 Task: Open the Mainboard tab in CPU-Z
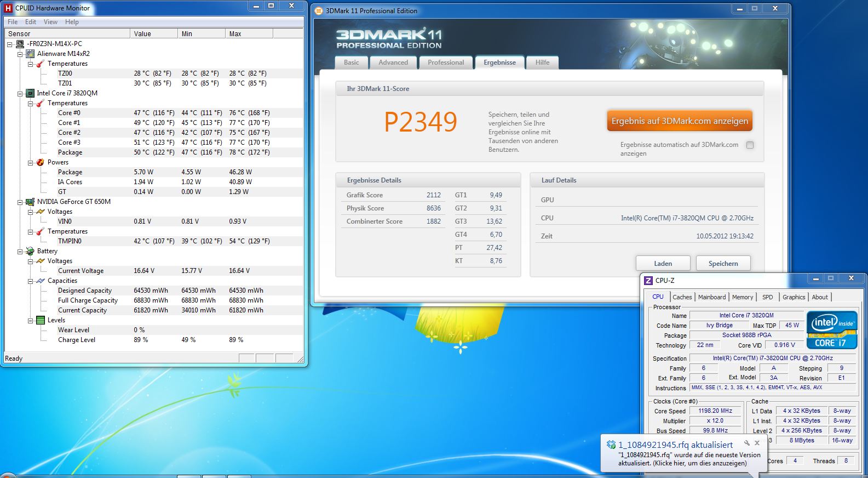click(711, 297)
